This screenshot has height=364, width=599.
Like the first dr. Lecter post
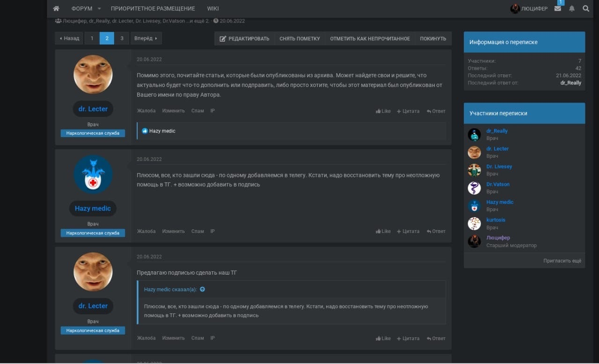(x=383, y=111)
